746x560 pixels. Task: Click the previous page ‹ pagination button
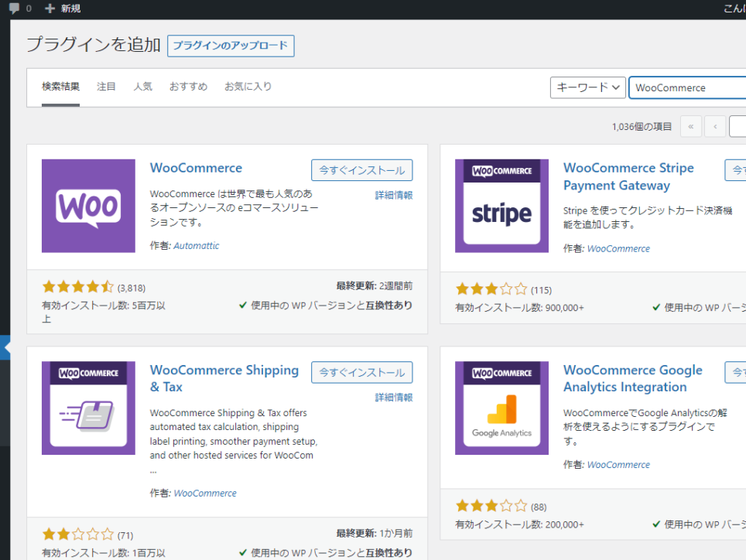point(715,126)
